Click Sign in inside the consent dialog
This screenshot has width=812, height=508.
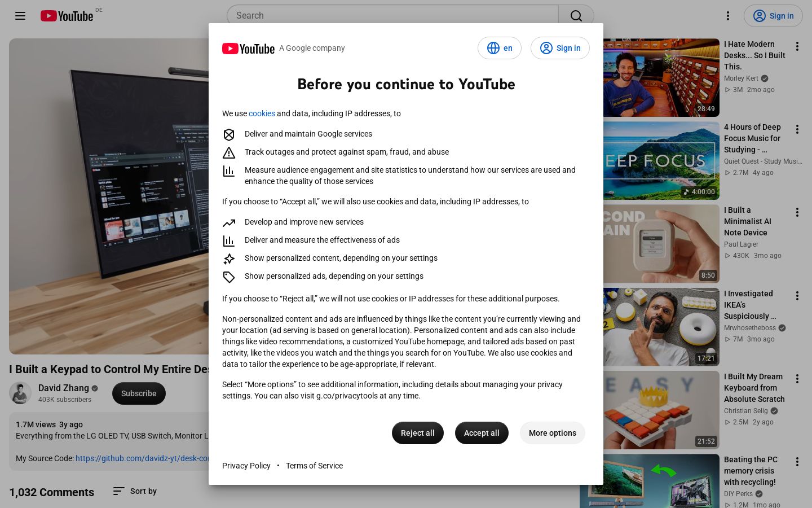(560, 48)
